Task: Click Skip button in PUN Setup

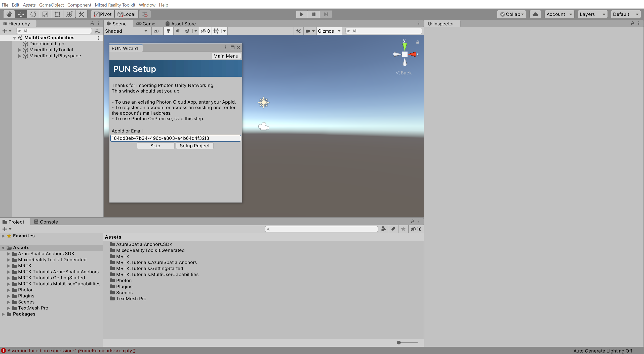Action: click(156, 145)
